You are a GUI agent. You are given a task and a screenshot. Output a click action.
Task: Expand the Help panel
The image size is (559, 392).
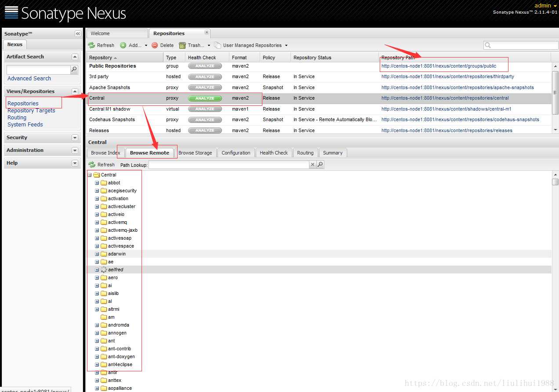[x=75, y=163]
